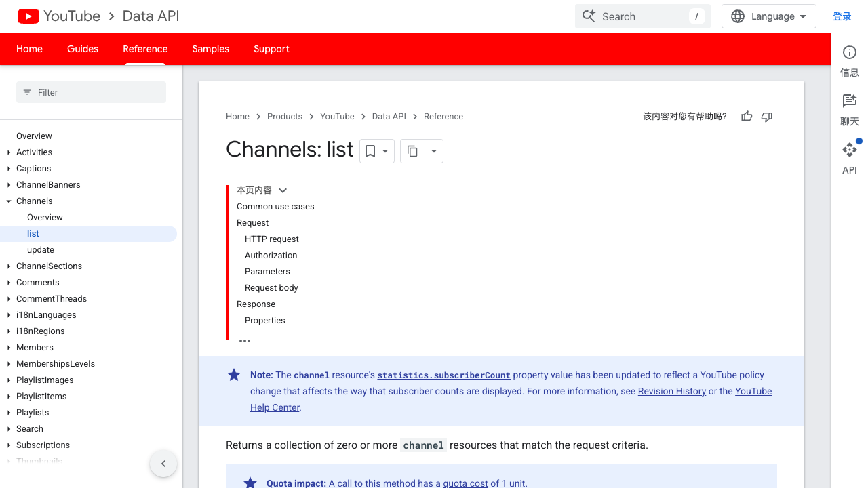Click the quota cost link
The width and height of the screenshot is (868, 488).
point(465,483)
